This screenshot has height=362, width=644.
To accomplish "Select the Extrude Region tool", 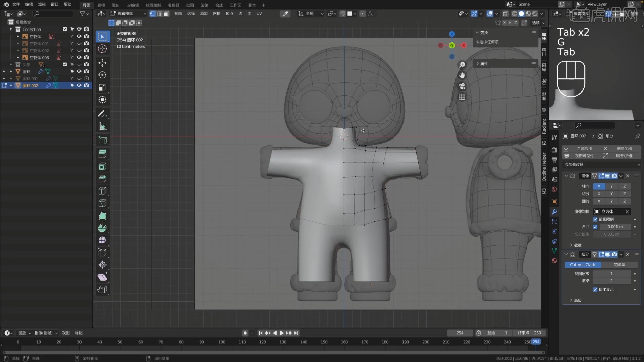I will tap(102, 154).
